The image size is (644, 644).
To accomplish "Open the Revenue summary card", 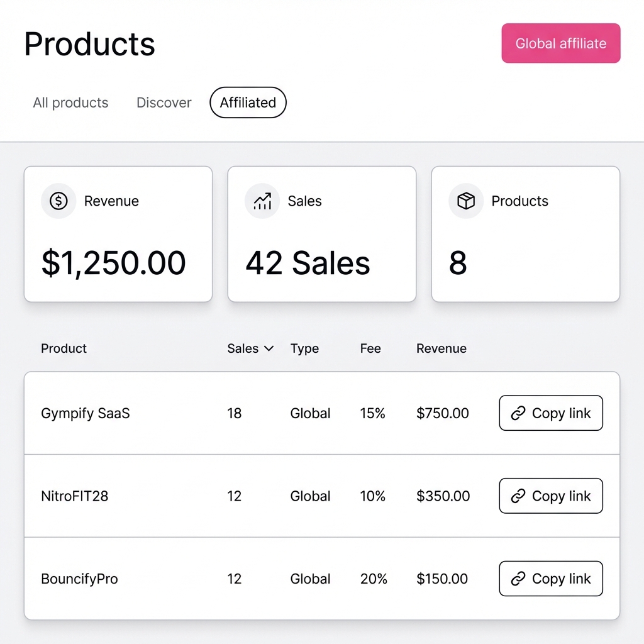I will click(118, 234).
